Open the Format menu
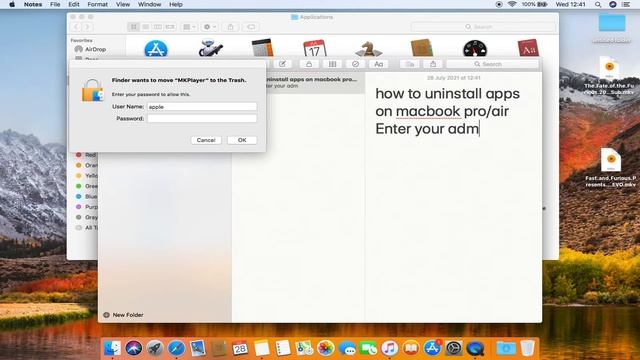Screen dimensions: 640x360 pyautogui.click(x=98, y=4)
